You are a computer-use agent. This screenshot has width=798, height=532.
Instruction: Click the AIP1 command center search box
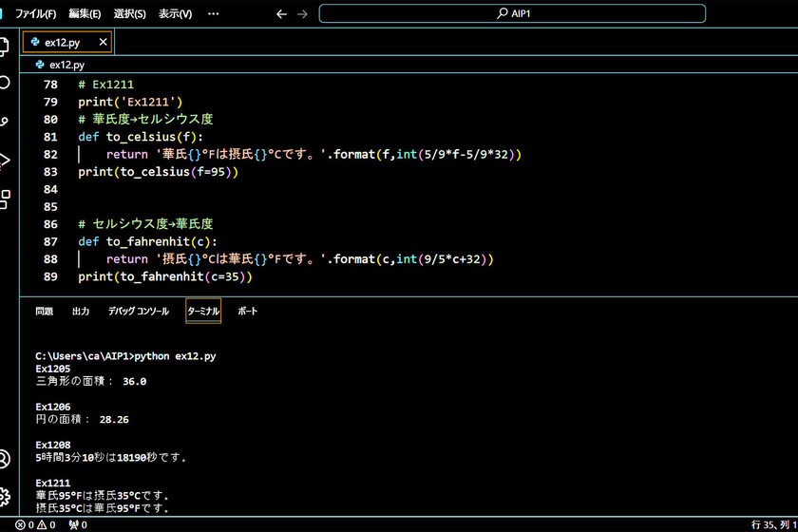[x=512, y=14]
